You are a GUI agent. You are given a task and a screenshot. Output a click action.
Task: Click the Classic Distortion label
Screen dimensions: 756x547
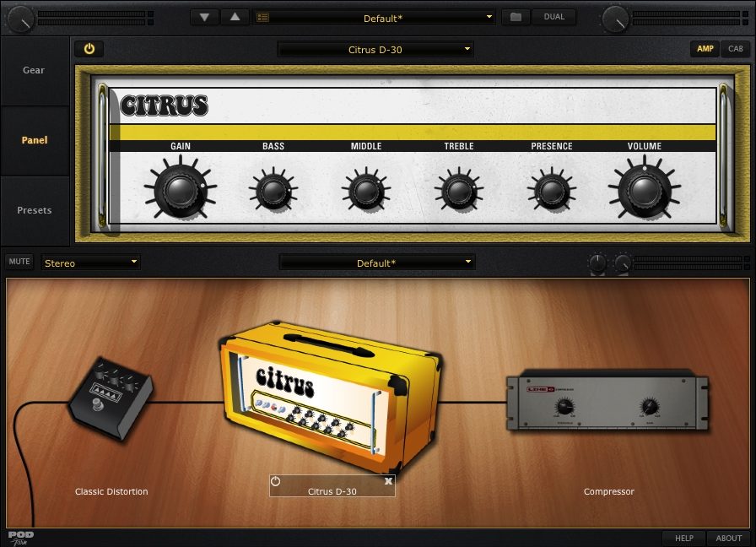tap(111, 491)
